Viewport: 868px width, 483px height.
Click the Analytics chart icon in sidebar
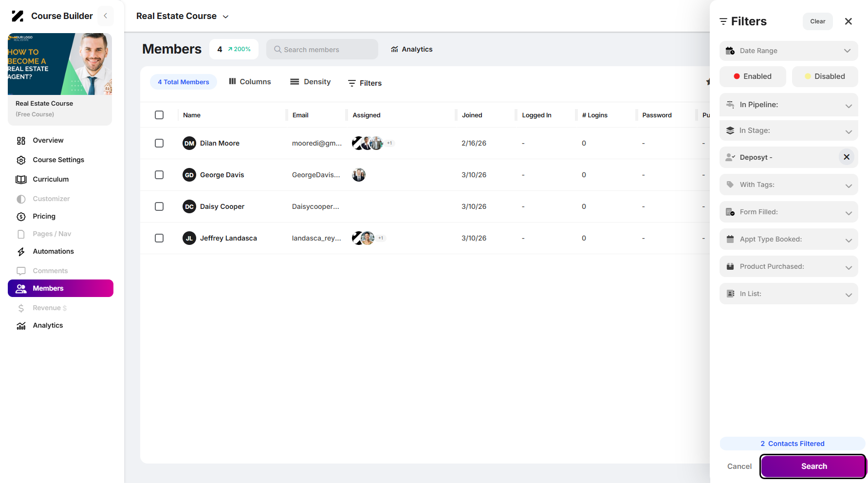tap(21, 326)
